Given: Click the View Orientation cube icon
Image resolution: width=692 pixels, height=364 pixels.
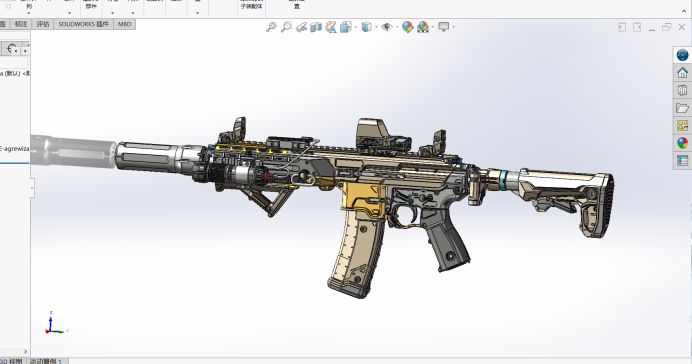Looking at the screenshot, I should click(x=346, y=27).
